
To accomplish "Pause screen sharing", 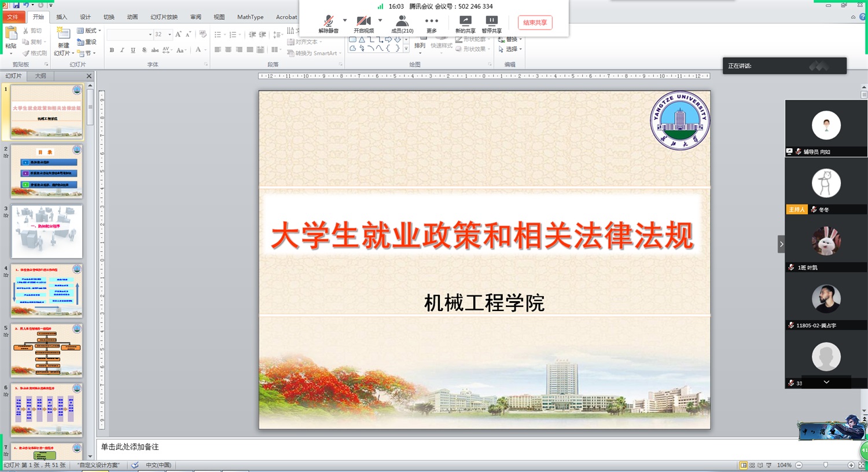I will point(491,23).
